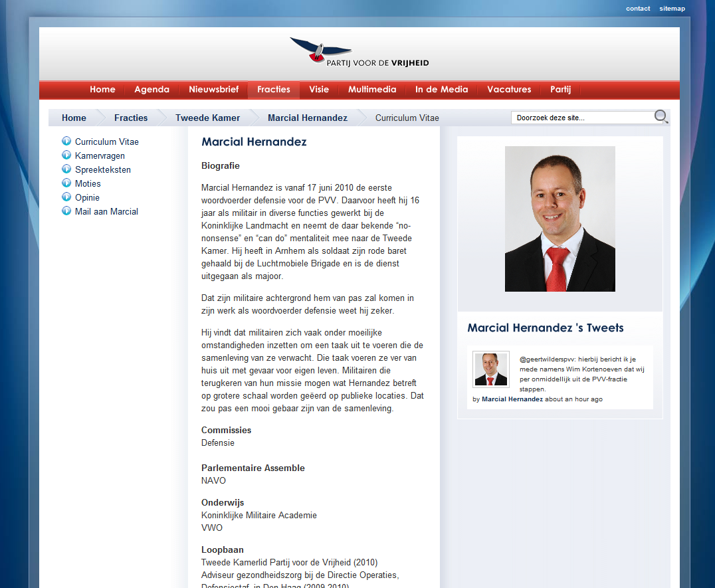Click the Loopbaan heading
This screenshot has height=588, width=715.
click(x=223, y=550)
